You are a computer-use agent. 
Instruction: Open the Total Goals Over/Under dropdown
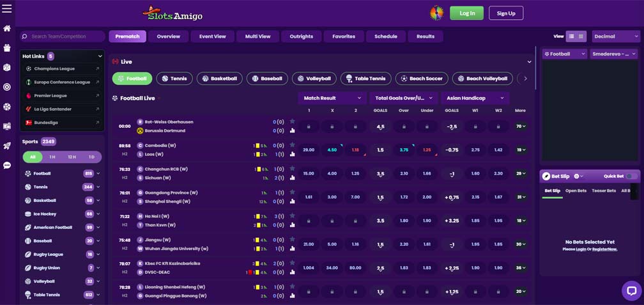(x=404, y=98)
